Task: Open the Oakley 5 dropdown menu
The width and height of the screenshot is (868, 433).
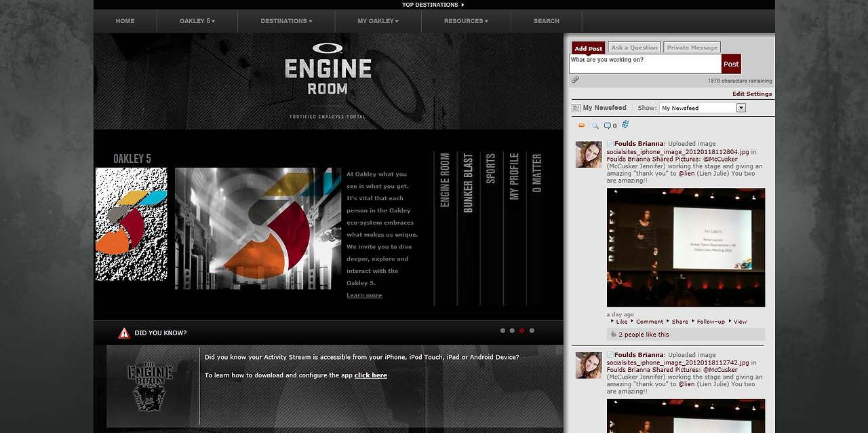Action: 197,21
